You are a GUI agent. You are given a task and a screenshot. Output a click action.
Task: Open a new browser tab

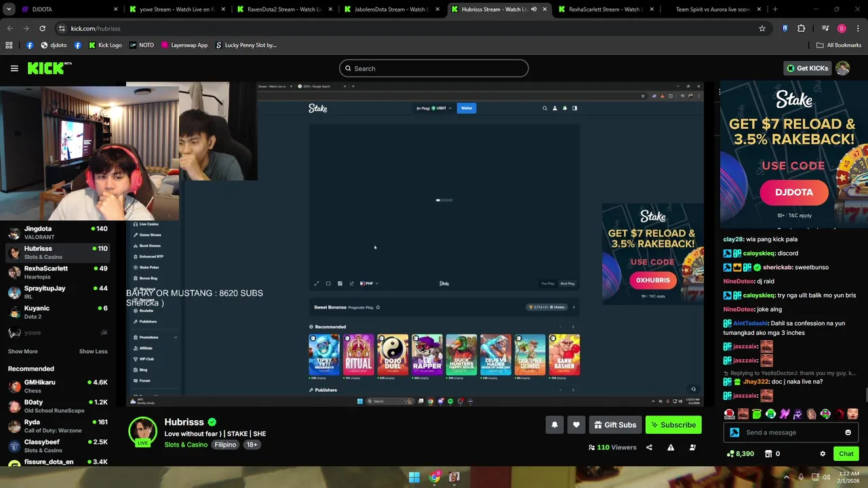pyautogui.click(x=775, y=9)
